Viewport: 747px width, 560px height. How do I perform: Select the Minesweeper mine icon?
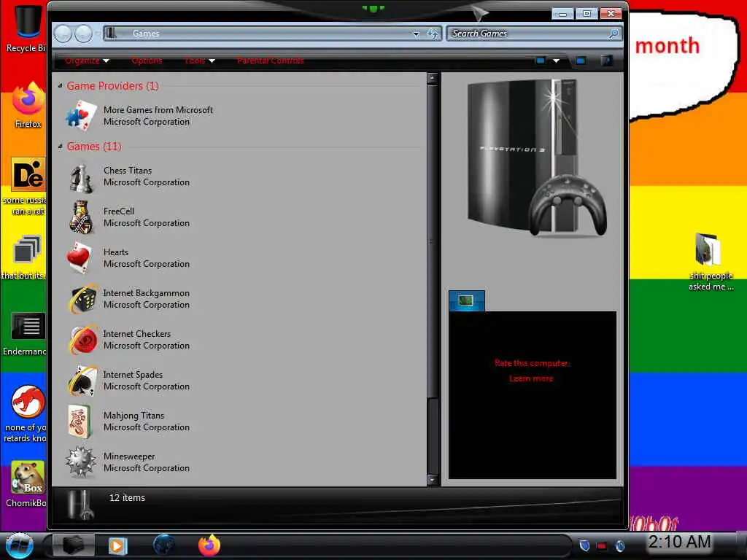tap(80, 462)
